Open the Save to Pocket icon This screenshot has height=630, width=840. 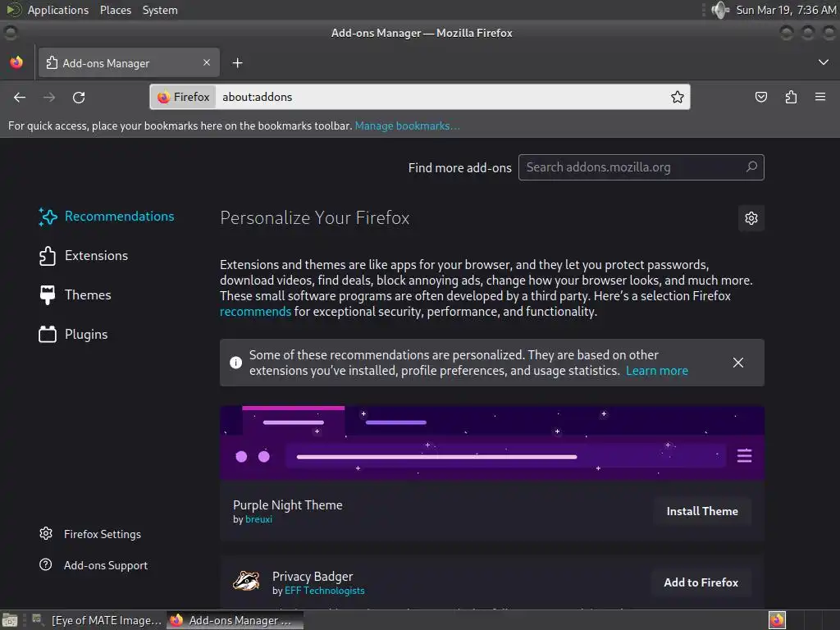click(760, 97)
